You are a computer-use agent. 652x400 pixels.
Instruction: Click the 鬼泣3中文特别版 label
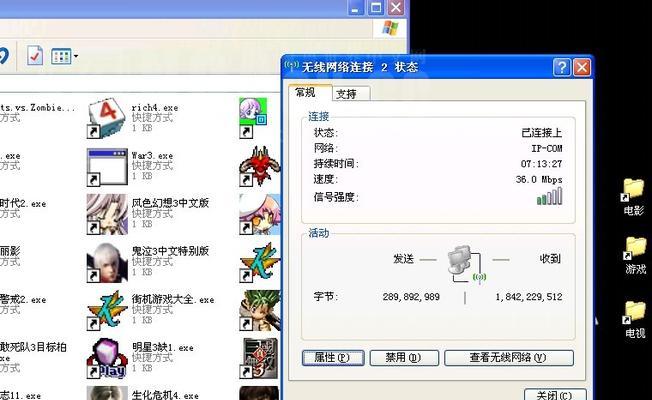(170, 251)
